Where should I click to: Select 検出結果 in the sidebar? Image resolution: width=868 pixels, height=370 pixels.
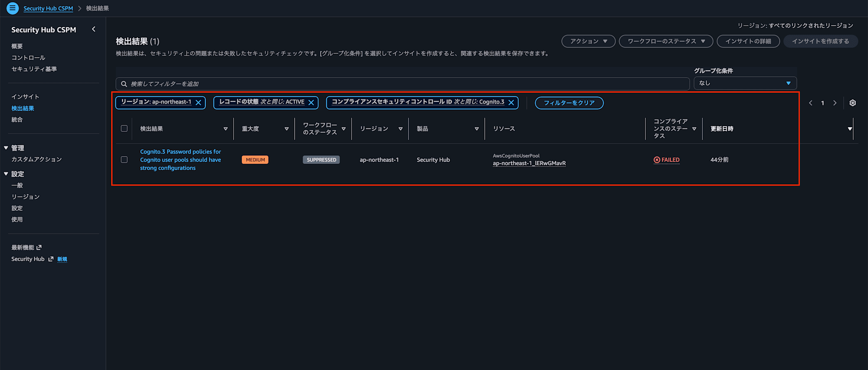(x=23, y=108)
